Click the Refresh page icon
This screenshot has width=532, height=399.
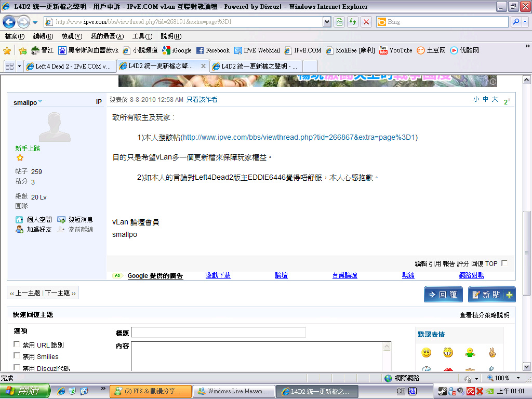tap(353, 22)
